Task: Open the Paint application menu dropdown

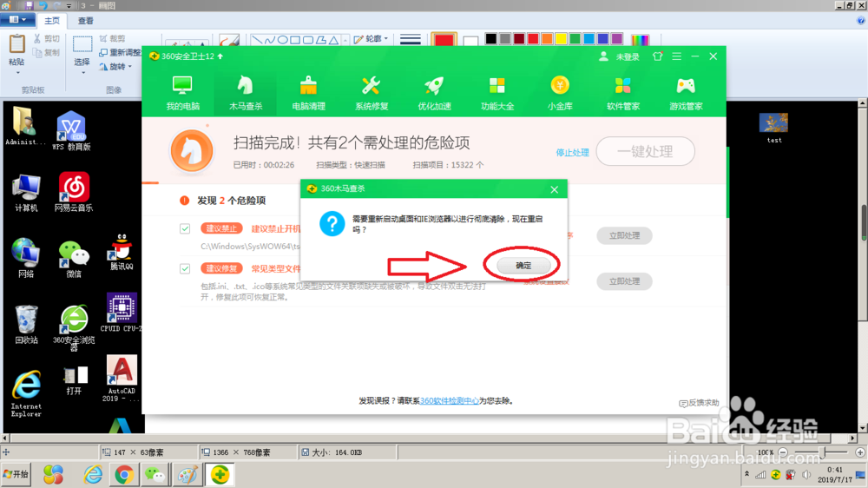Action: pos(17,20)
